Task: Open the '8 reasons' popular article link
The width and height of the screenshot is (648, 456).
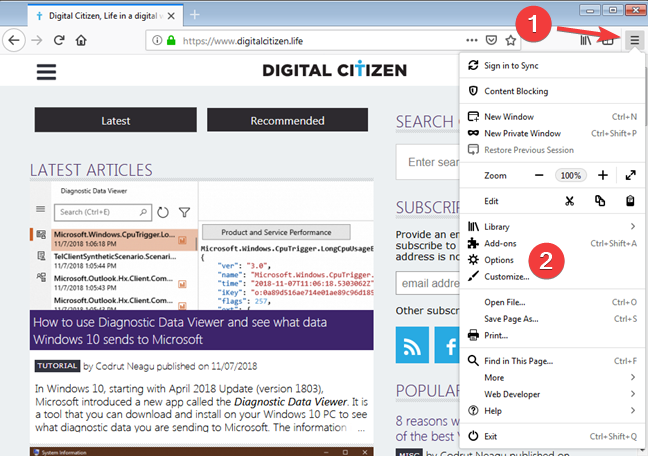Action: tap(427, 428)
